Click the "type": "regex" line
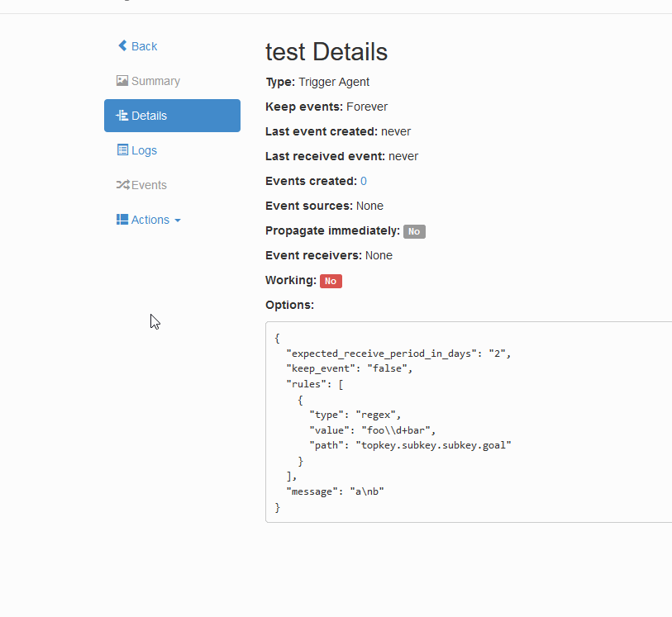 (x=355, y=415)
